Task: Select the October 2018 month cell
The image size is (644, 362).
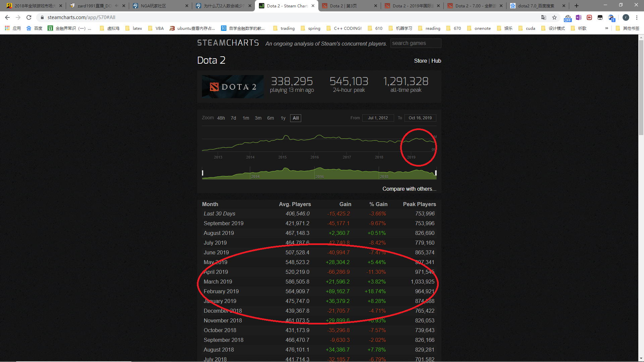Action: point(220,330)
